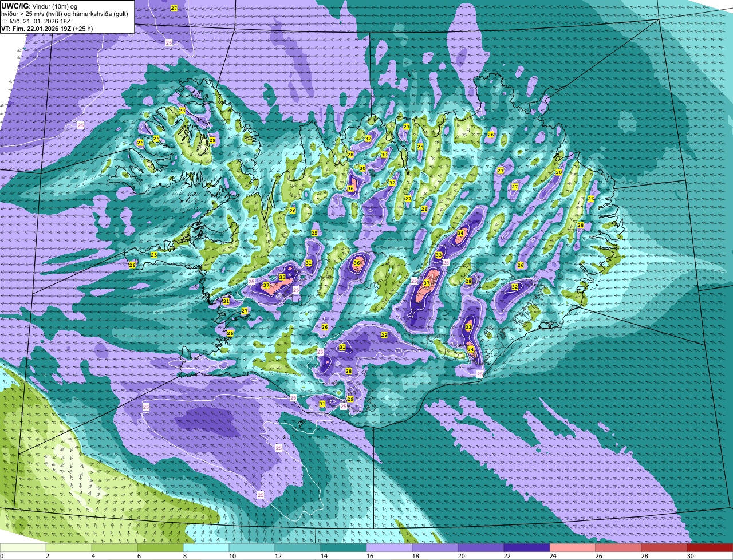The height and width of the screenshot is (560, 733).
Task: Click the 'VT: Fim. 22.01.2026 19Z (+25 h)' line
Action: point(48,28)
